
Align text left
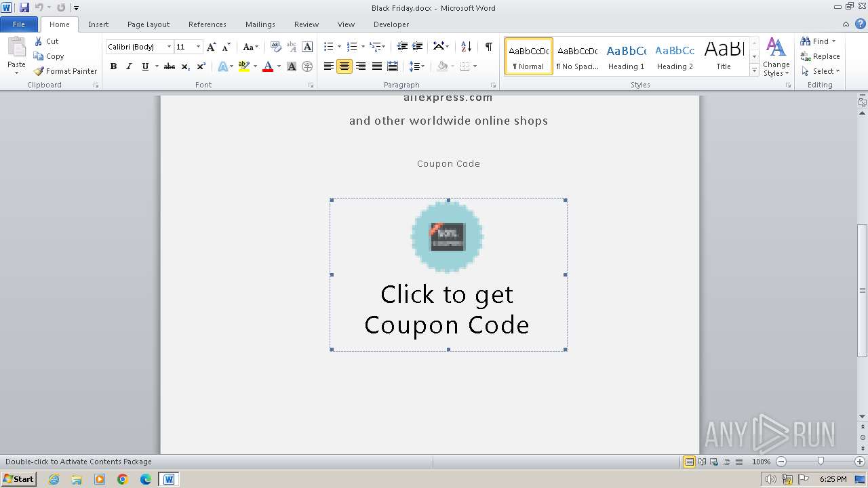click(x=329, y=66)
